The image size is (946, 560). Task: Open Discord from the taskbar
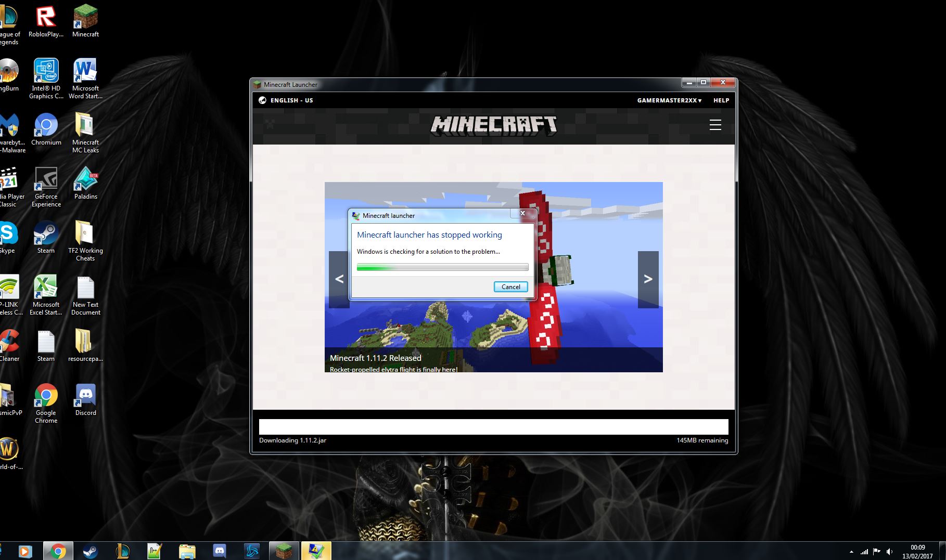coord(219,551)
